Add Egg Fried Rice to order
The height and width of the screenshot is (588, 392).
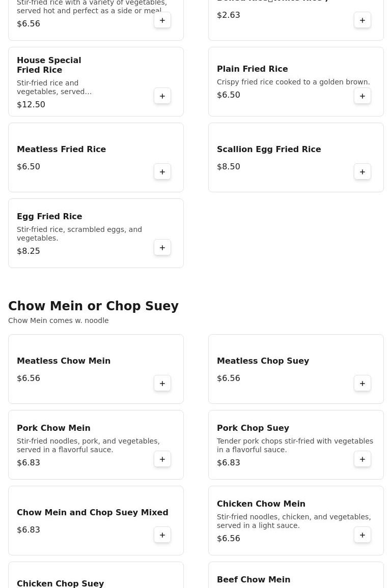click(x=162, y=248)
